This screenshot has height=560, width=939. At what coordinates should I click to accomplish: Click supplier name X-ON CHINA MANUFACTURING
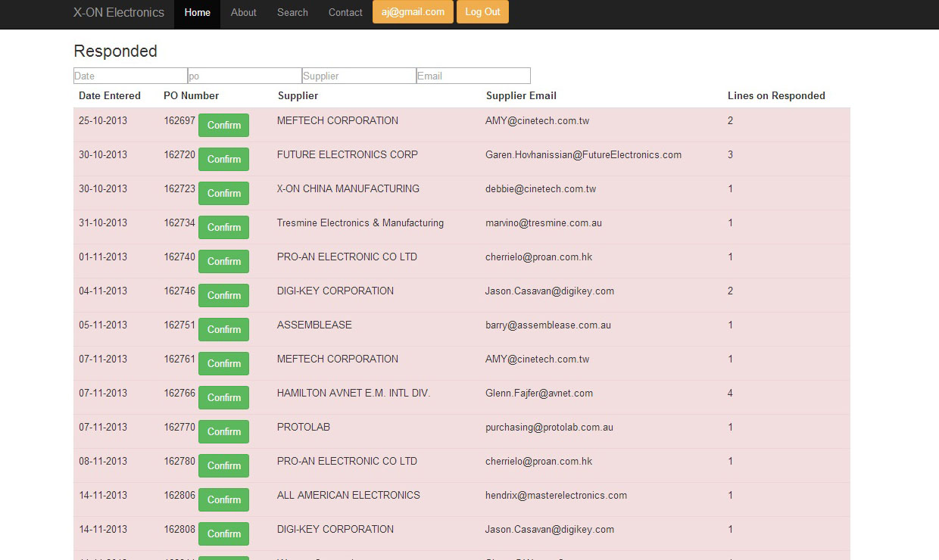[348, 188]
